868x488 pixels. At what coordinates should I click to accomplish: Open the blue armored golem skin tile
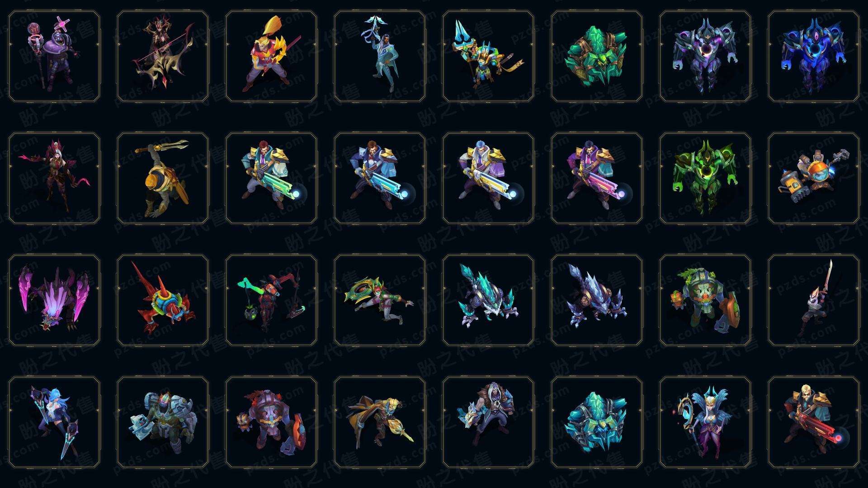[814, 56]
